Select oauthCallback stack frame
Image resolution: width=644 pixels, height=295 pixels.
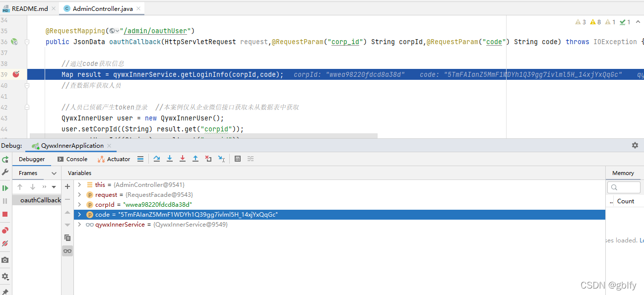coord(37,200)
